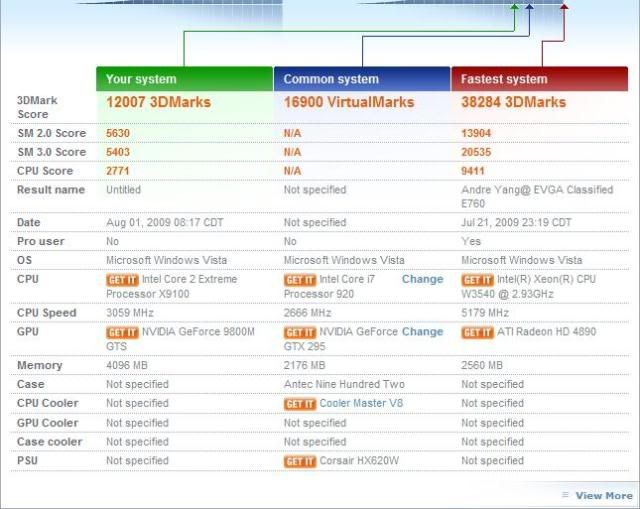
Task: Click GET IT badge beside Intel Core i7
Action: point(300,280)
